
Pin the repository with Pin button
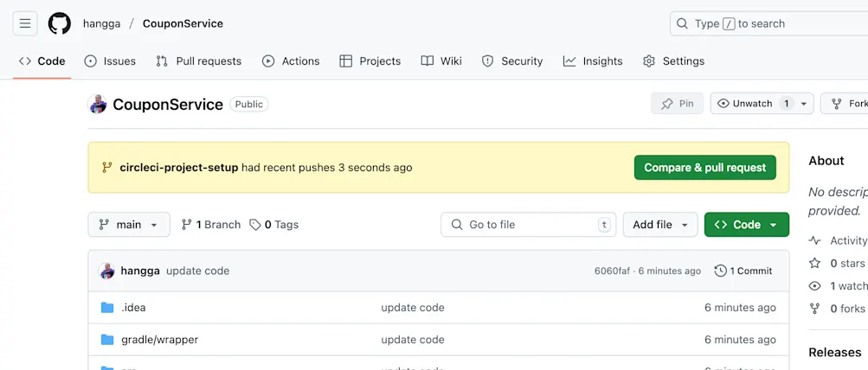(x=677, y=104)
